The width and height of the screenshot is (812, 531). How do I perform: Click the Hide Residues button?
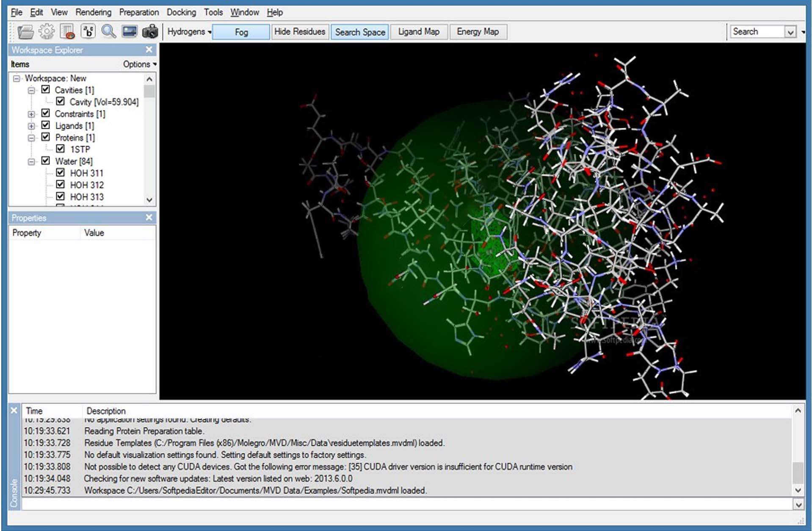299,32
